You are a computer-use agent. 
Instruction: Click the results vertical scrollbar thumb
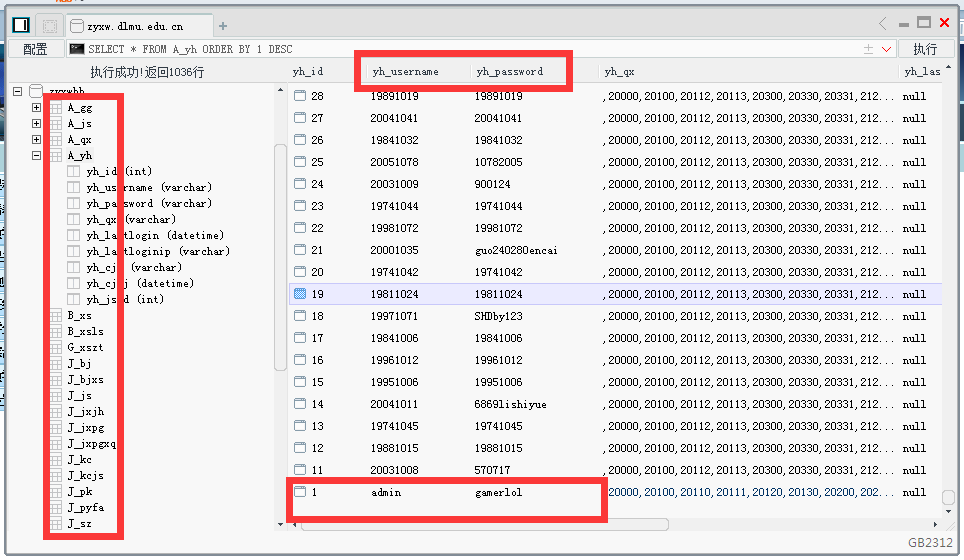point(949,497)
